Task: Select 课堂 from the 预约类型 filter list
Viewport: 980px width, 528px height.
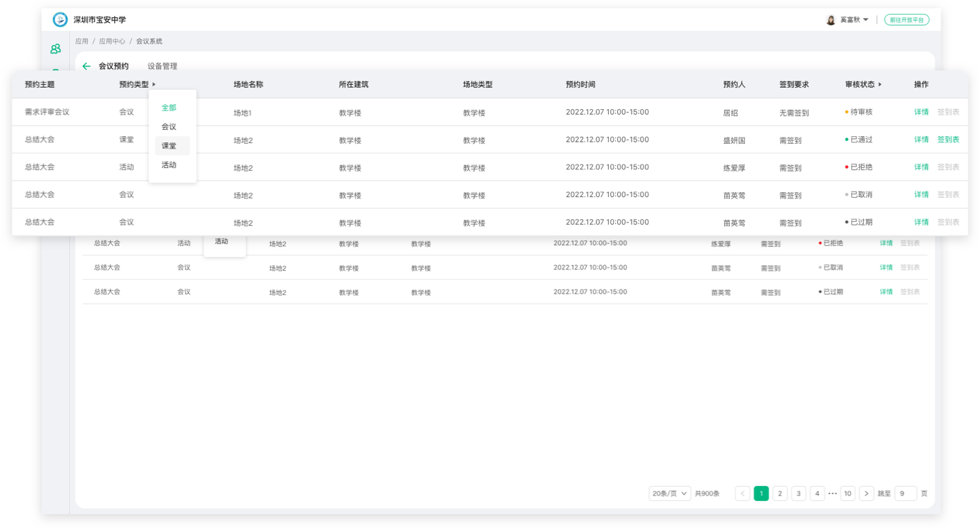Action: [169, 146]
